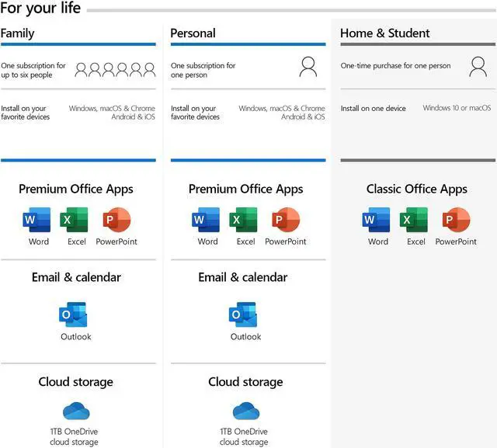Image resolution: width=497 pixels, height=448 pixels.
Task: Select the Family plan heading
Action: [x=18, y=33]
